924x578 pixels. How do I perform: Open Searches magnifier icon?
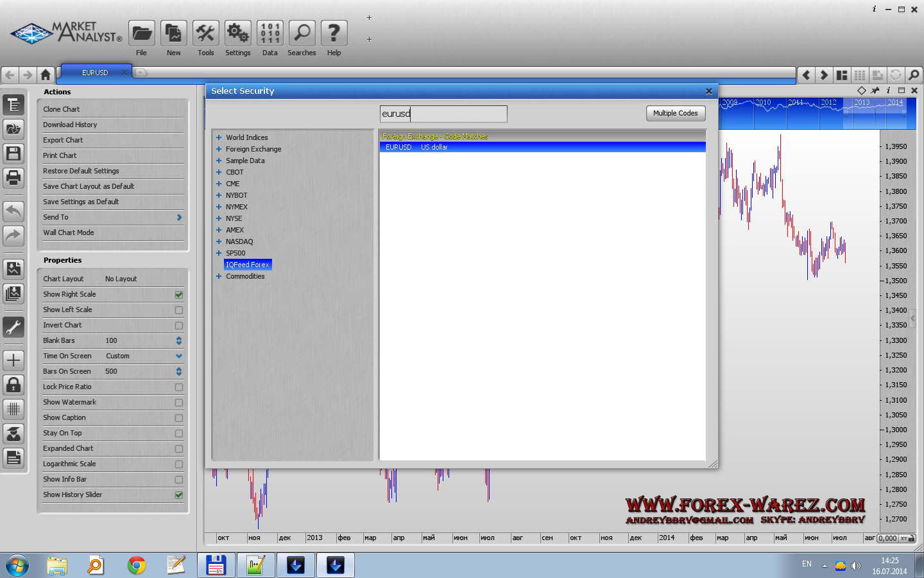302,33
